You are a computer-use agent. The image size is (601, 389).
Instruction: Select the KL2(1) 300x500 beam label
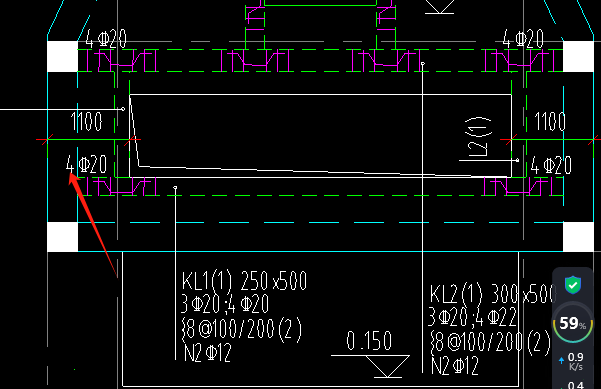click(x=493, y=294)
